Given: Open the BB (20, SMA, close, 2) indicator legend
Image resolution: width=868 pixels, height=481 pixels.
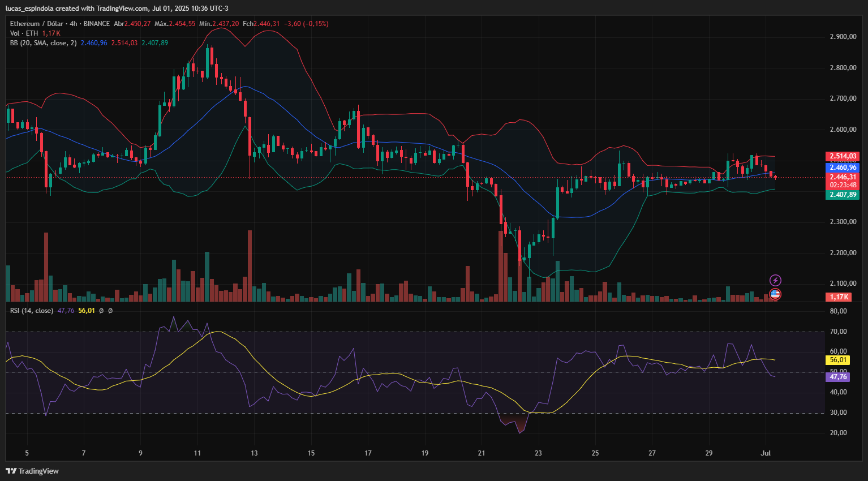Looking at the screenshot, I should 43,43.
